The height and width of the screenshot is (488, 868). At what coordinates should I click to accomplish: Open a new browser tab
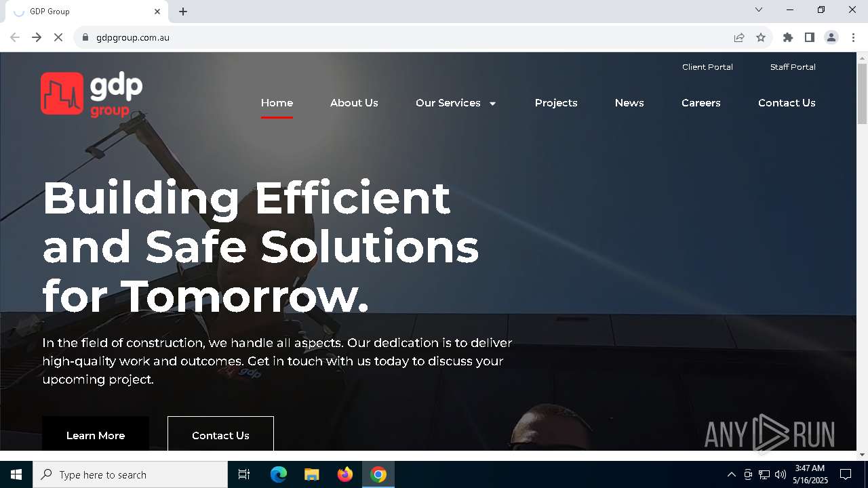183,12
